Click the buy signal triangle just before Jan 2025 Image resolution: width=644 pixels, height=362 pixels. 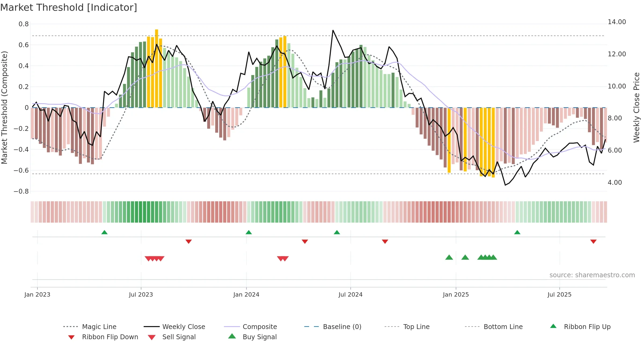point(449,257)
